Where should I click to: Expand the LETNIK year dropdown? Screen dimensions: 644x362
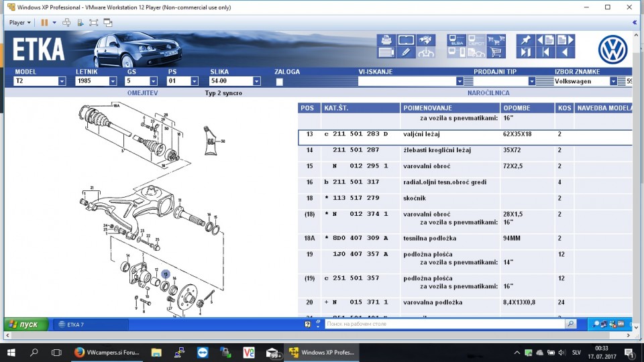[113, 81]
